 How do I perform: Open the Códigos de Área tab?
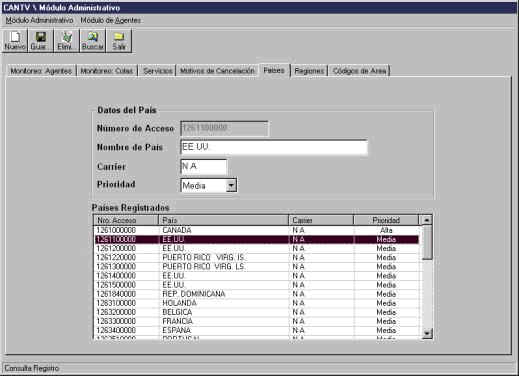click(359, 71)
